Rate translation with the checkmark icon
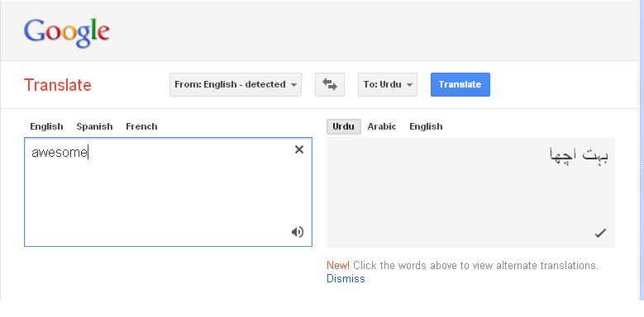Screen dimensions: 644x317 click(600, 234)
